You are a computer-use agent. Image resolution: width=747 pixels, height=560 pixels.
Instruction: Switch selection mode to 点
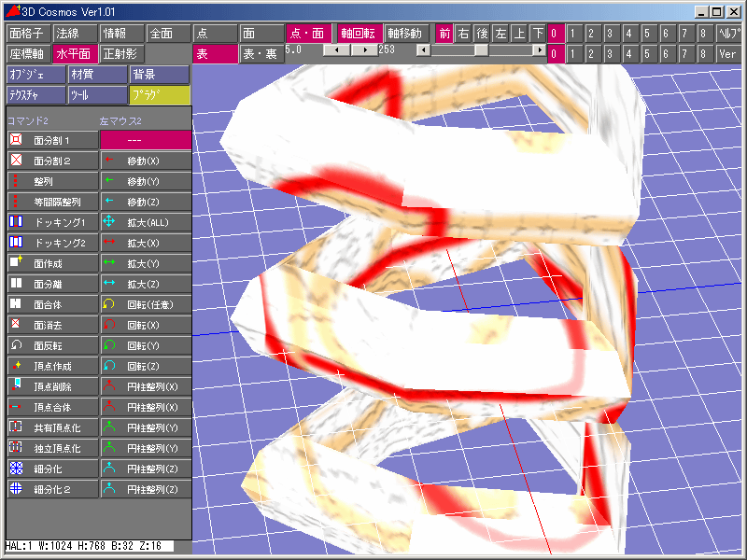tap(216, 34)
